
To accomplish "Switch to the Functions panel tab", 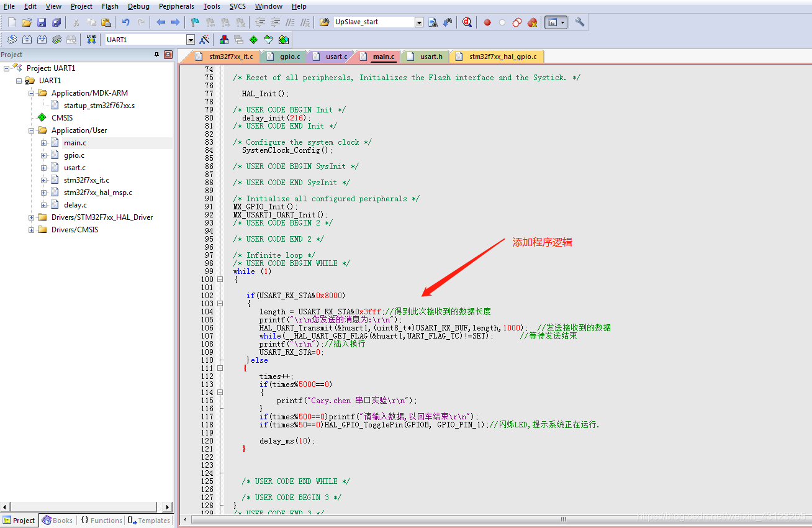I will click(101, 521).
